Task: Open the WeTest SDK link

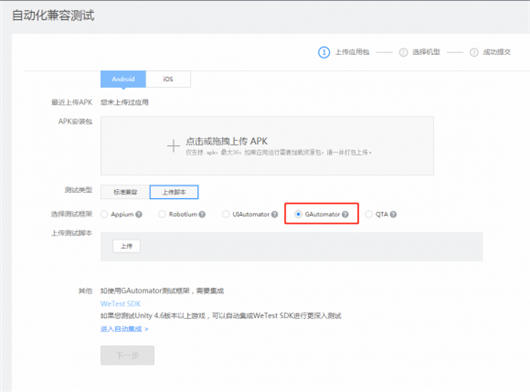Action: click(120, 303)
